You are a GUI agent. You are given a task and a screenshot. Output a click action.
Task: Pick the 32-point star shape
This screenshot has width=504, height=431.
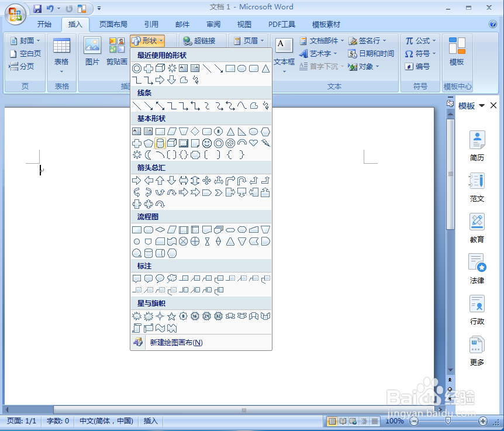(219, 316)
